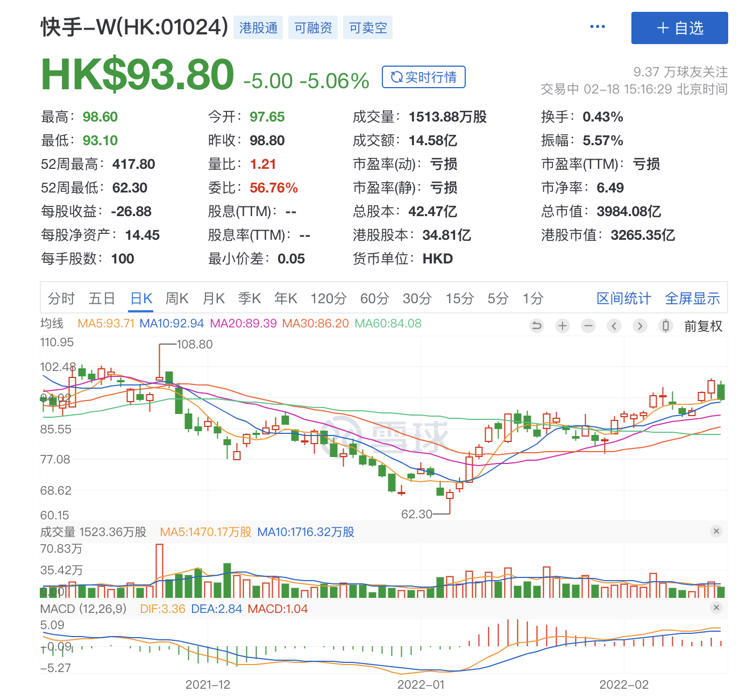Open the 前复权 adjustment dropdown

(703, 326)
